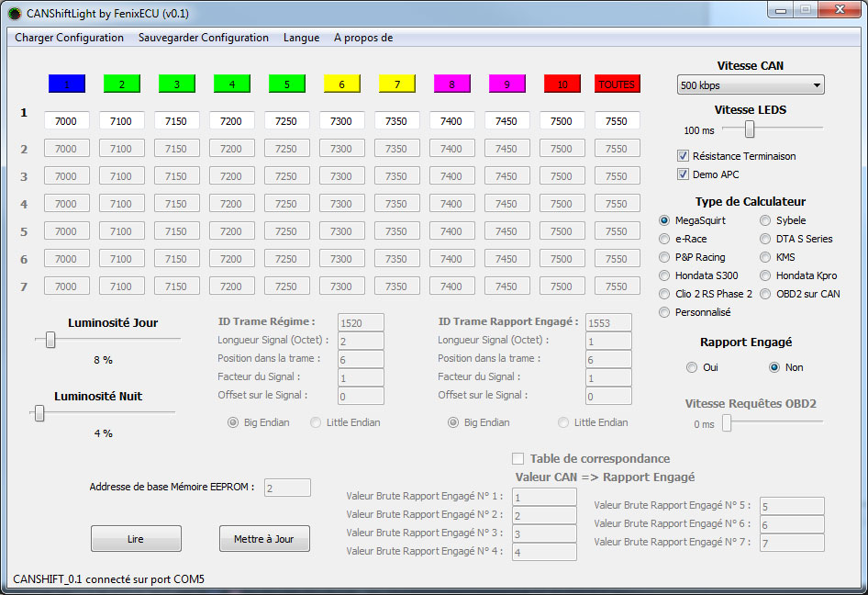The height and width of the screenshot is (595, 868).
Task: Select Oui for Rapport Engagé
Action: point(692,367)
